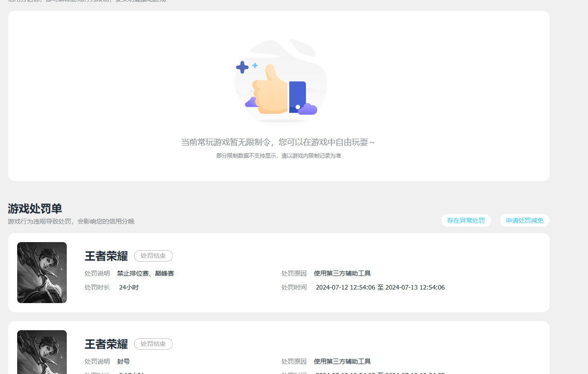Click 处罚时间 label in first card
The image size is (588, 374).
pos(294,287)
